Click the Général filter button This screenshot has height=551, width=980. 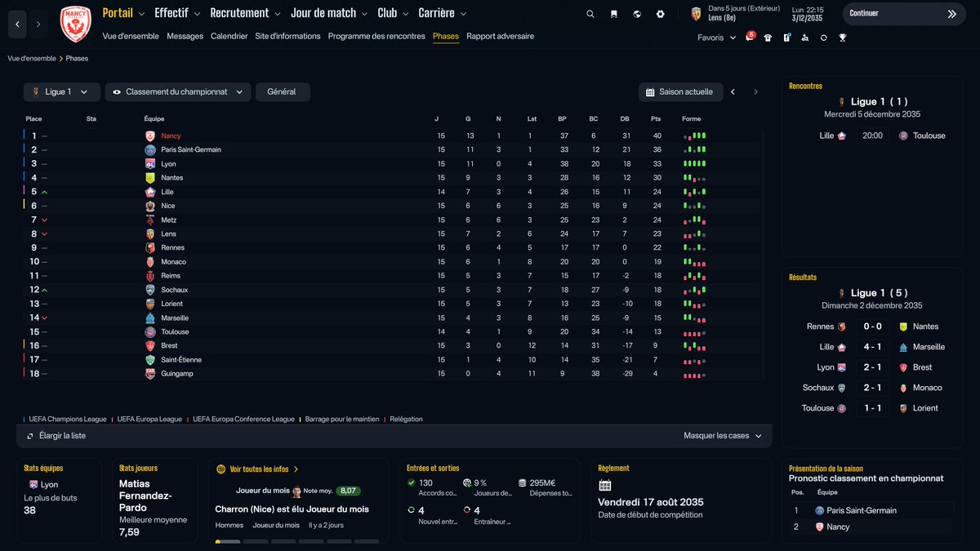pyautogui.click(x=283, y=92)
